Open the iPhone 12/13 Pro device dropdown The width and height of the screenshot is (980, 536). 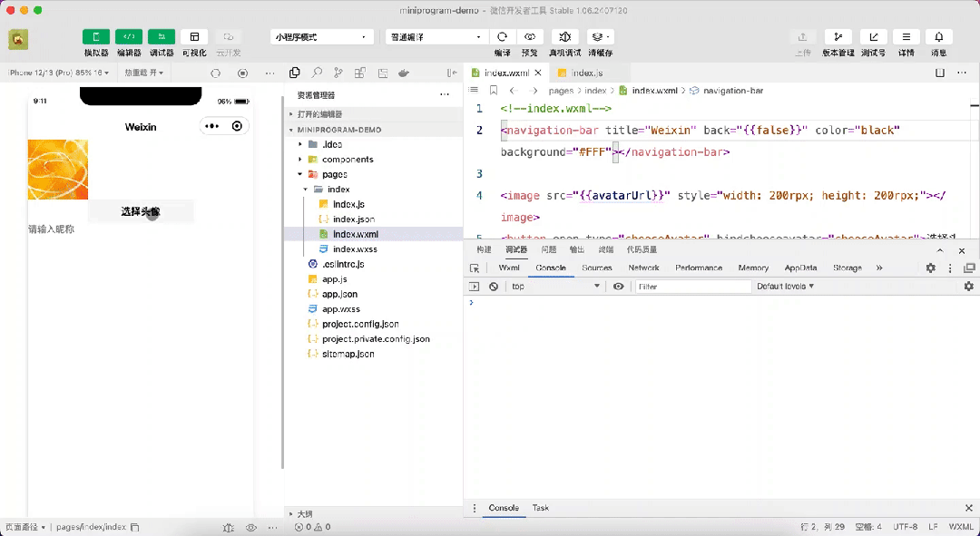(x=59, y=73)
